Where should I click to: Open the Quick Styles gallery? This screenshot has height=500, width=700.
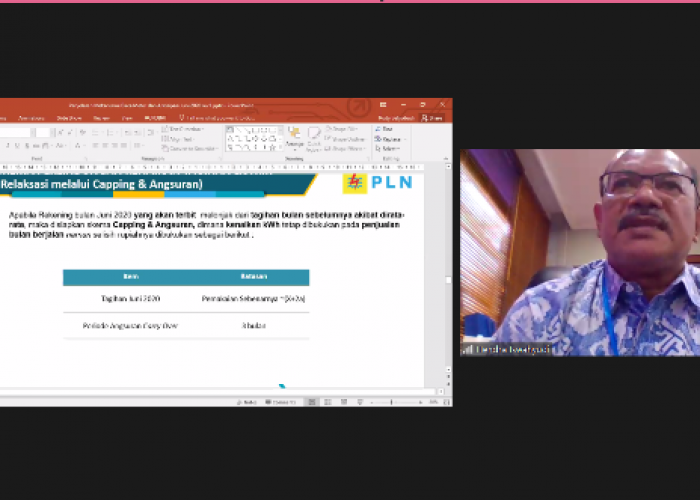tap(315, 138)
